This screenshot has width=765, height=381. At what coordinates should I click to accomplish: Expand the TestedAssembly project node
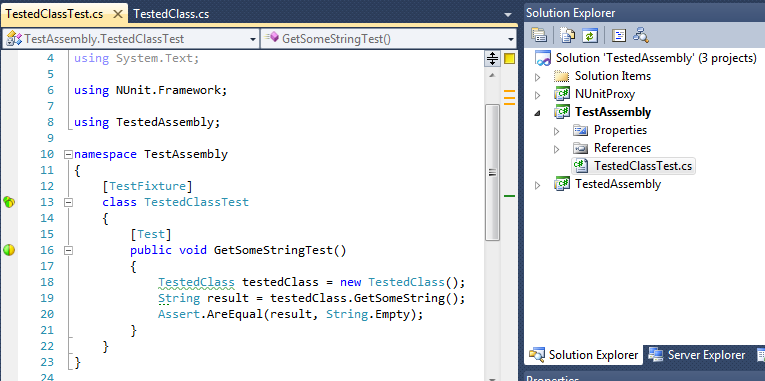[x=538, y=185]
